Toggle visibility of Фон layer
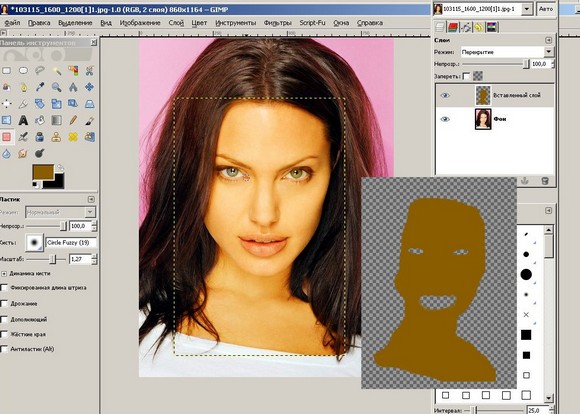580x414 pixels. coord(445,119)
